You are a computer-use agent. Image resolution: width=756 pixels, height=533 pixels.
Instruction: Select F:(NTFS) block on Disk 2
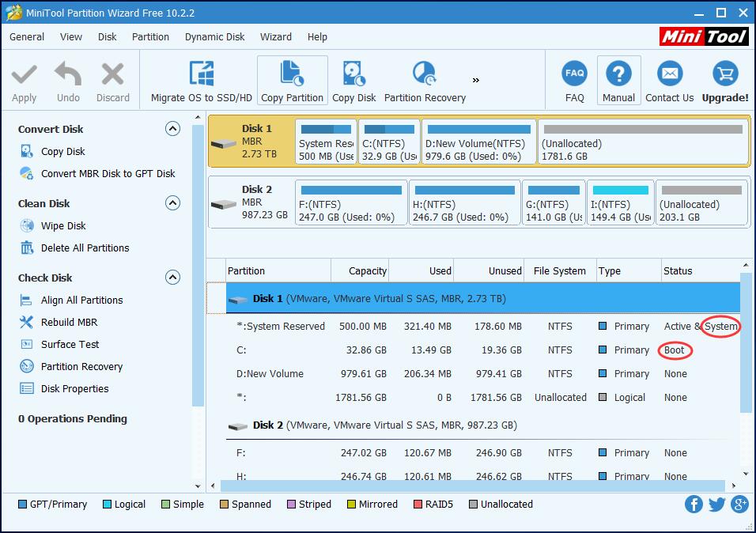click(x=351, y=202)
